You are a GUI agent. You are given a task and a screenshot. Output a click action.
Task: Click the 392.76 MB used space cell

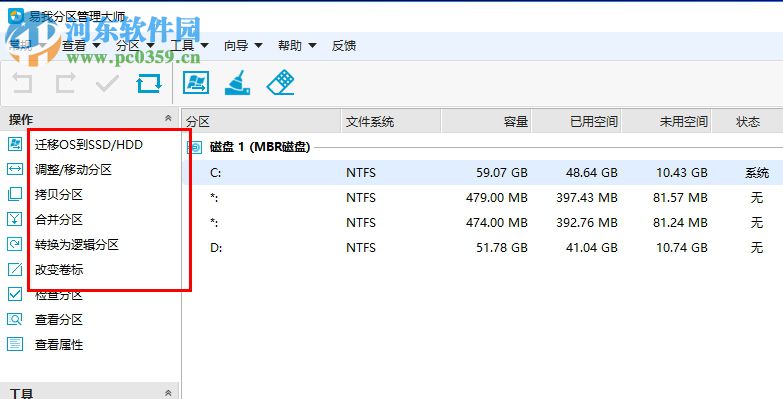pyautogui.click(x=586, y=223)
